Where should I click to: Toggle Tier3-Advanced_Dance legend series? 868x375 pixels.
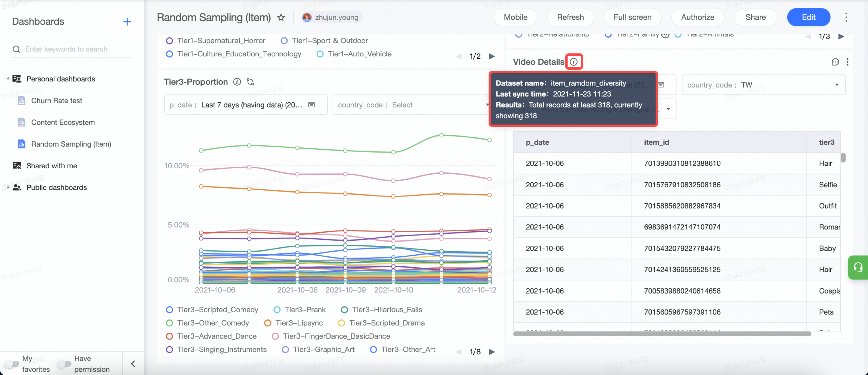click(211, 336)
